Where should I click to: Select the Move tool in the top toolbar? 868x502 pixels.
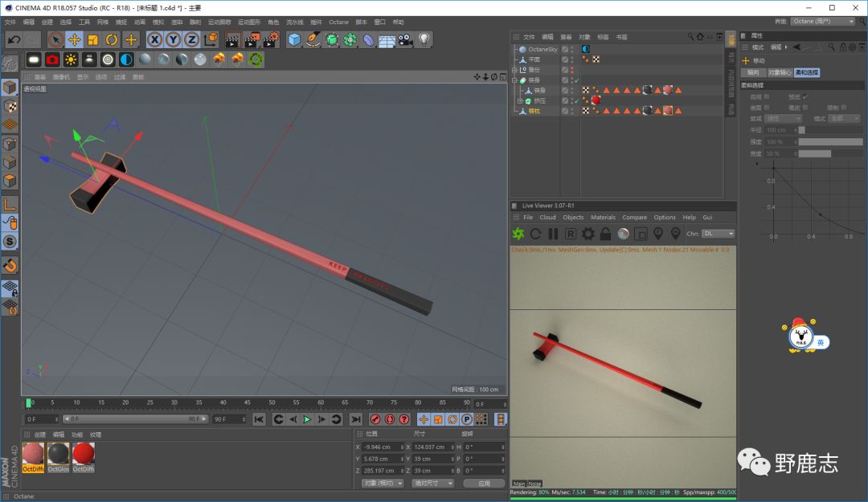click(x=74, y=39)
